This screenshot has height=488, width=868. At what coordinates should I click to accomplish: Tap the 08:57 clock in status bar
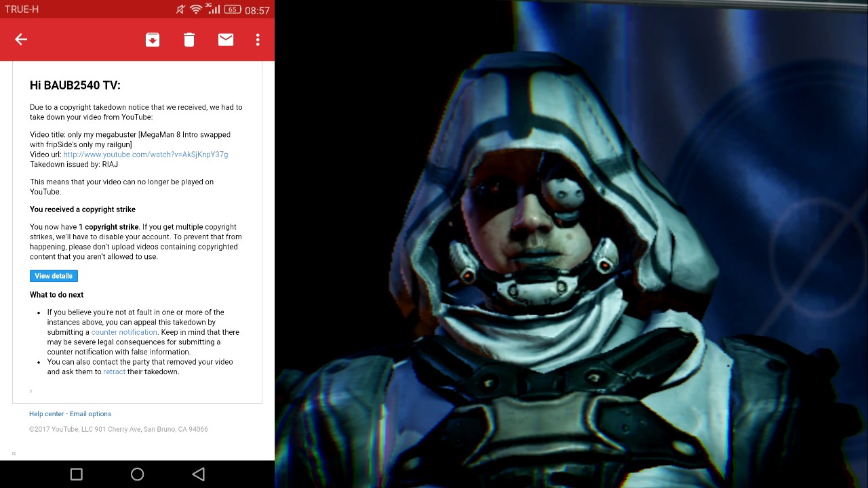[257, 10]
